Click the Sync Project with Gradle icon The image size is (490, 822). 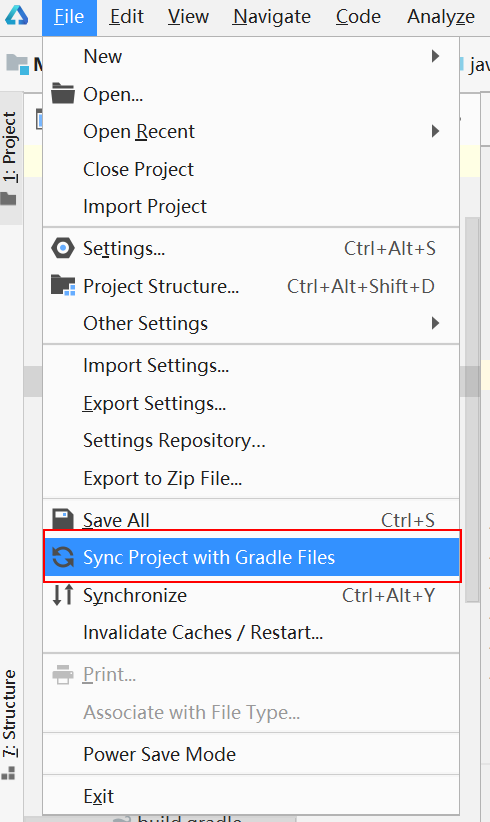63,557
